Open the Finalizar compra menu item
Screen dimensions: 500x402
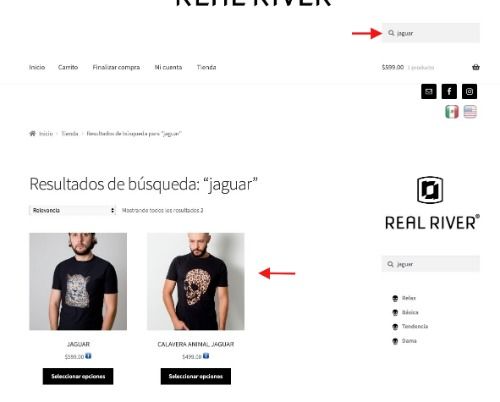116,67
